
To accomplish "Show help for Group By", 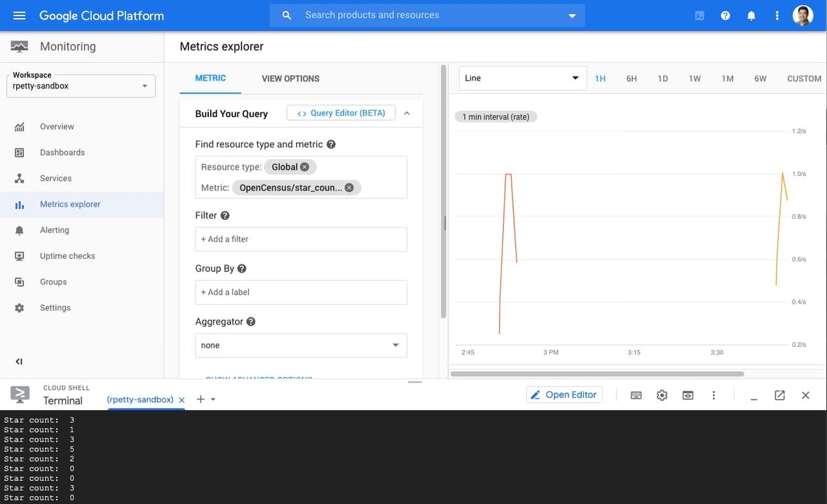I will 242,268.
